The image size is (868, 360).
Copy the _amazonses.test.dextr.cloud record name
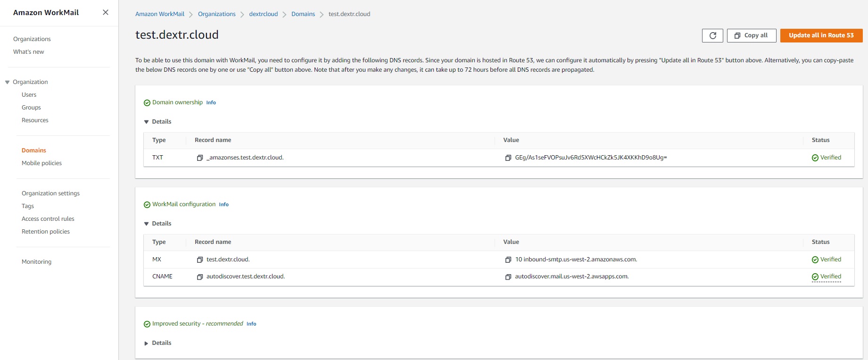pyautogui.click(x=200, y=158)
